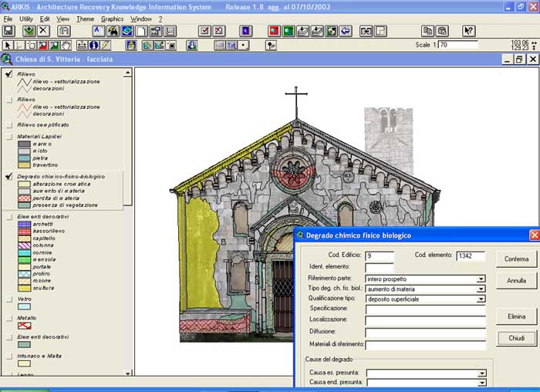Uncheck the Degrado chimico-fisico-biologico theme

(x=8, y=177)
